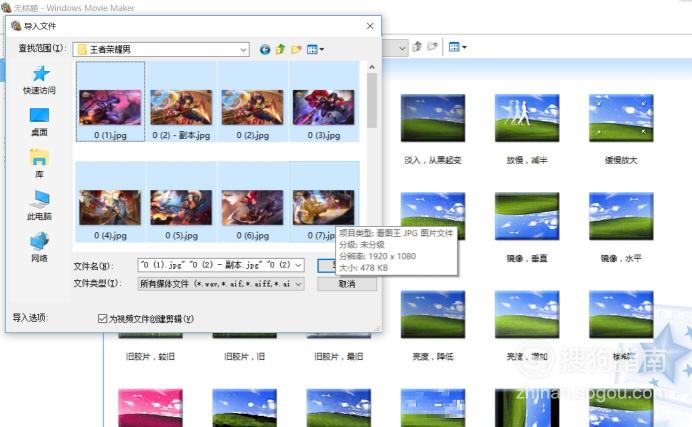This screenshot has height=427, width=692.
Task: Click Movie Maker's up one level toolbar icon
Action: point(417,46)
